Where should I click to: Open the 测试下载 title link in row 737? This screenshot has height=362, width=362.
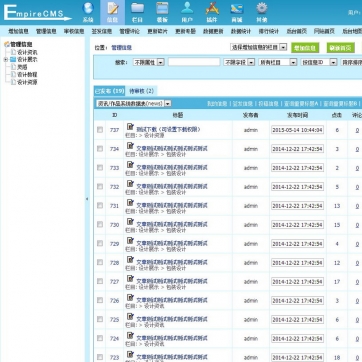coord(168,129)
